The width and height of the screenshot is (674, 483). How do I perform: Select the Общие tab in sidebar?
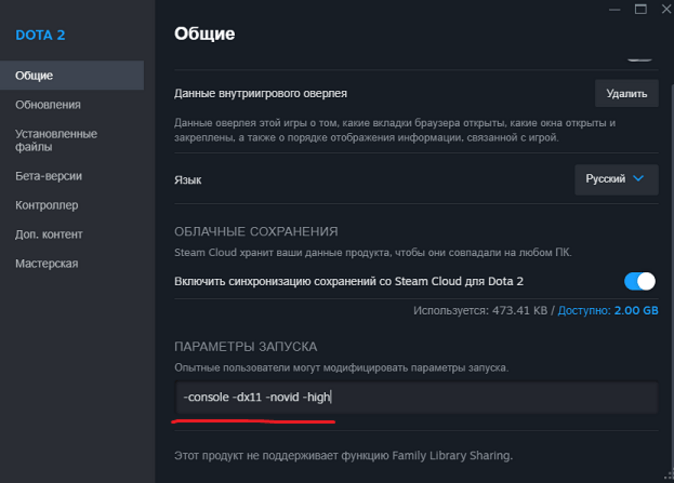tap(35, 75)
